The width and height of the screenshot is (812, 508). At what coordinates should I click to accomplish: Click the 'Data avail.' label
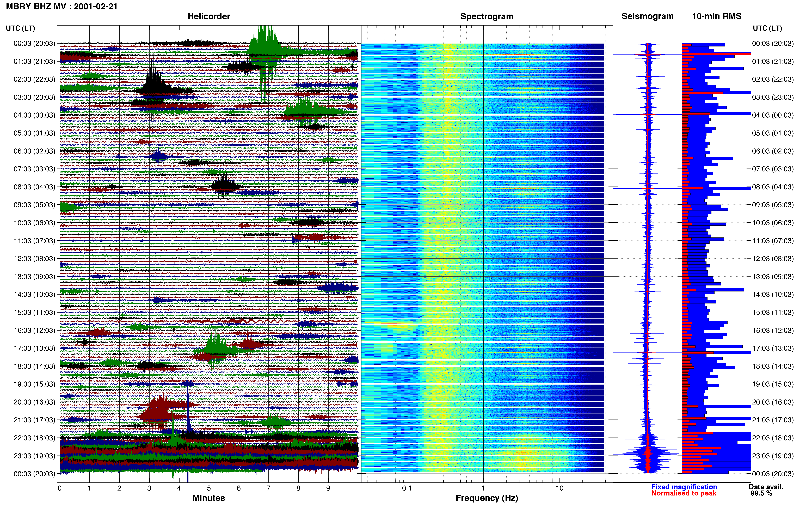click(x=766, y=487)
